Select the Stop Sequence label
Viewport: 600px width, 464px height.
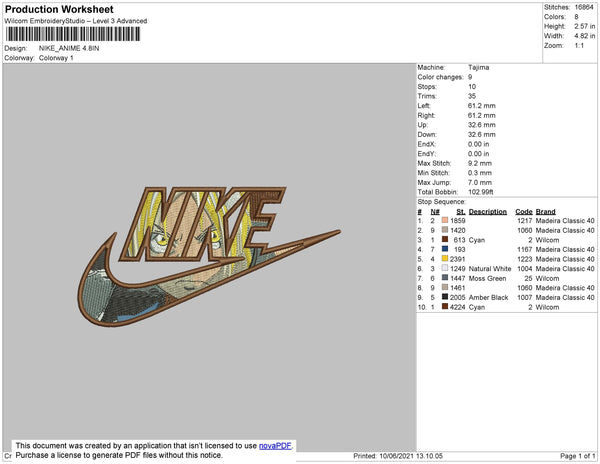[441, 202]
